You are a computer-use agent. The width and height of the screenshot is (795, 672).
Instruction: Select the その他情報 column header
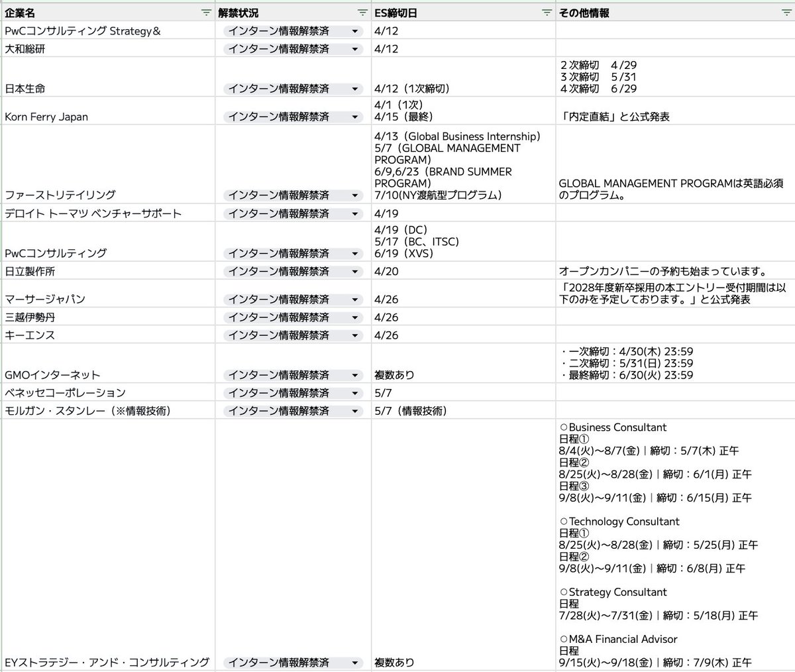point(675,13)
